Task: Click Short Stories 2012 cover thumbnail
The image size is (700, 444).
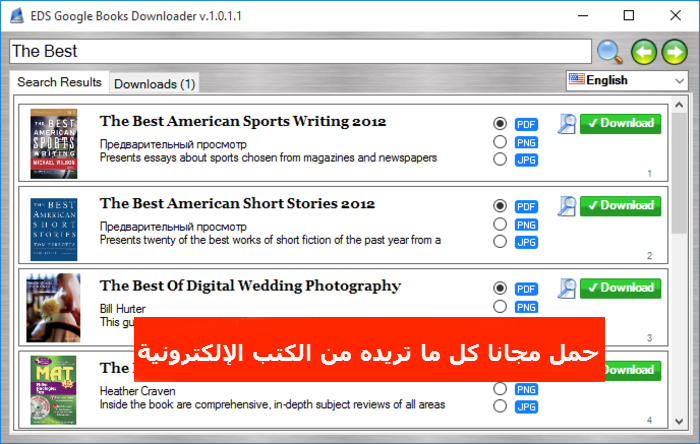Action: pos(54,229)
